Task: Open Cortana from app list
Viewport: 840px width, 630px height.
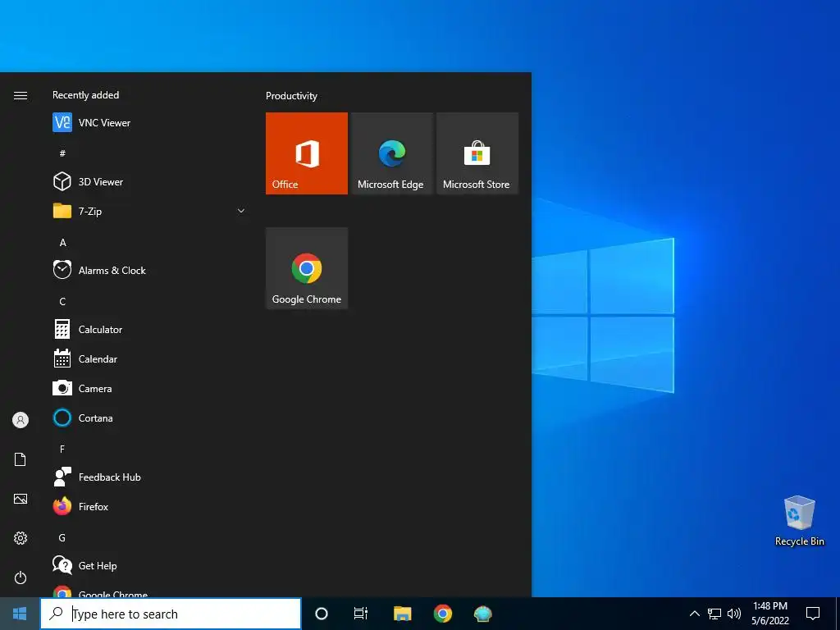Action: (148, 418)
